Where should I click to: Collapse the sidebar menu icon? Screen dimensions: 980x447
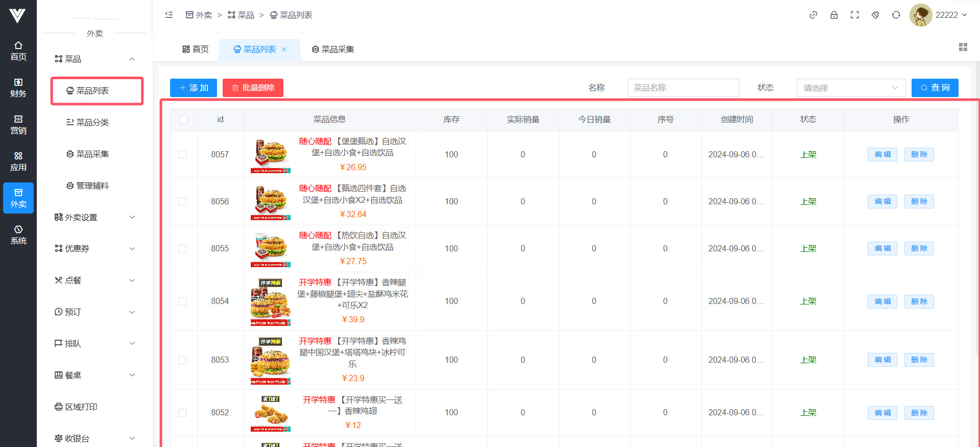(169, 15)
